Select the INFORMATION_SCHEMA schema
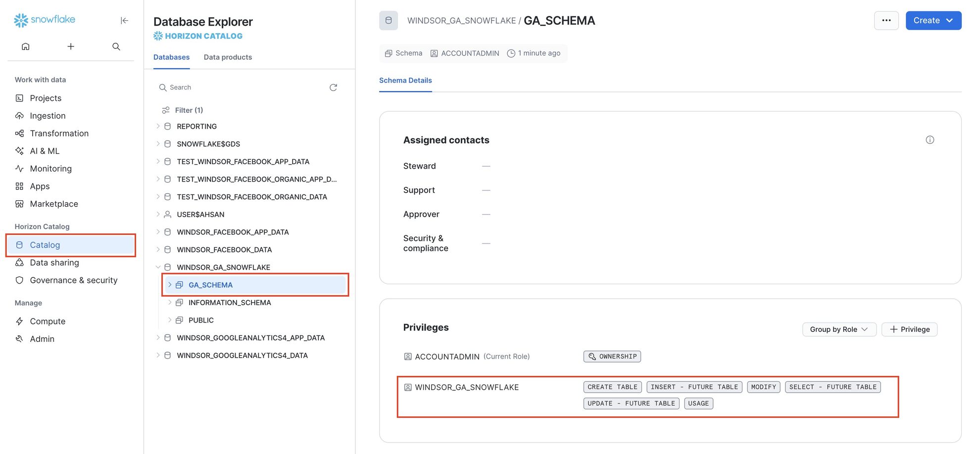The width and height of the screenshot is (980, 454). [x=230, y=303]
